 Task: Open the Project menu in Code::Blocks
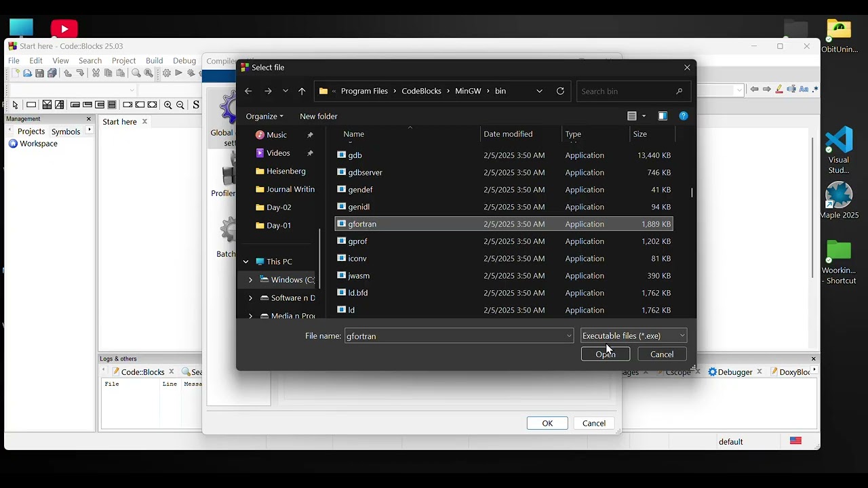(x=123, y=60)
